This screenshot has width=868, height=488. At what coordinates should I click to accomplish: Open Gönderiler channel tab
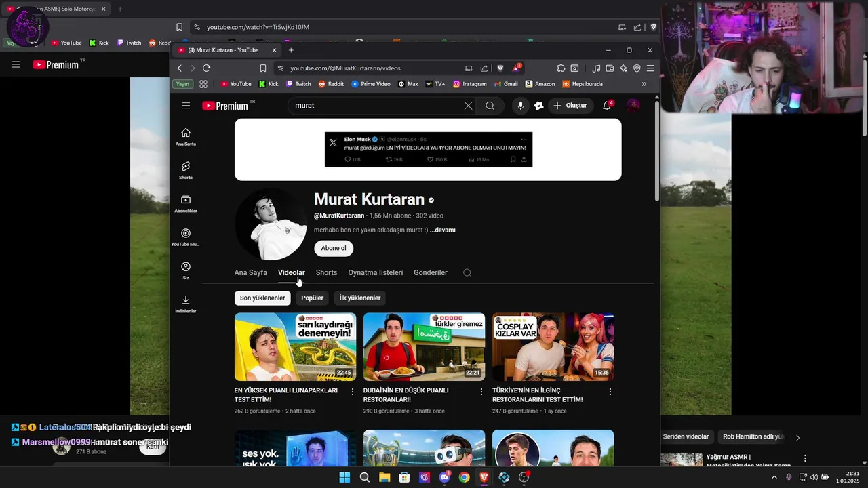(x=431, y=273)
